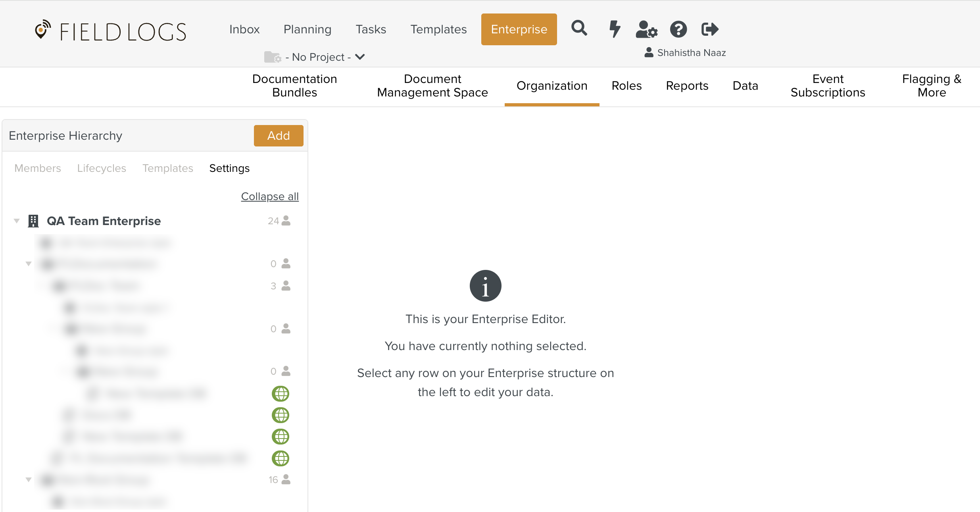The height and width of the screenshot is (512, 980).
Task: Click the Add button in Enterprise Hierarchy
Action: (279, 135)
